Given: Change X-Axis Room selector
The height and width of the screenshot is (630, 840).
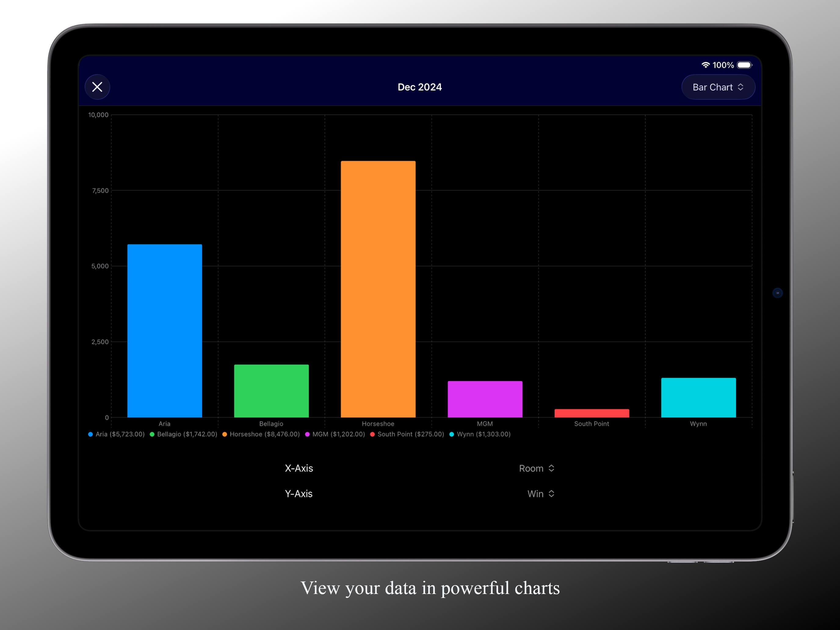Looking at the screenshot, I should pos(536,468).
